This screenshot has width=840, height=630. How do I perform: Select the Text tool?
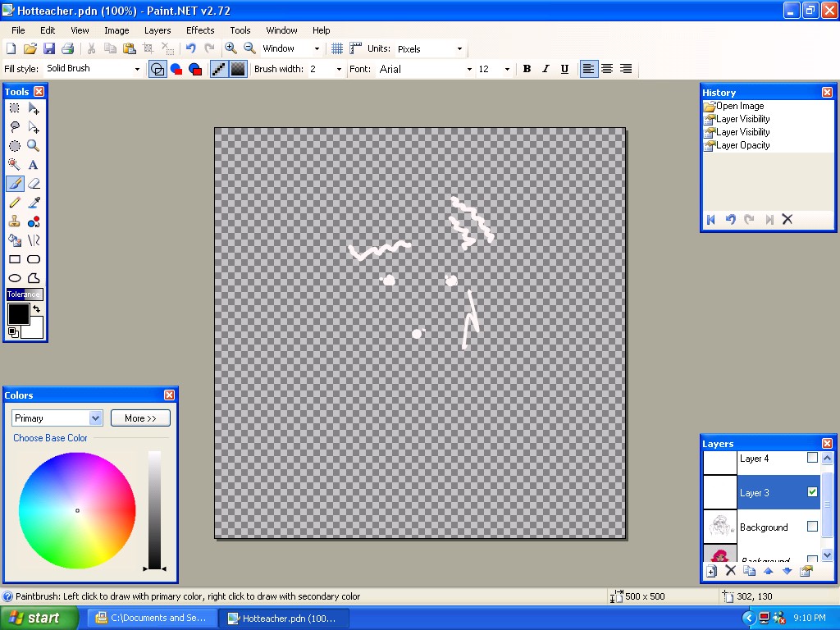coord(33,164)
